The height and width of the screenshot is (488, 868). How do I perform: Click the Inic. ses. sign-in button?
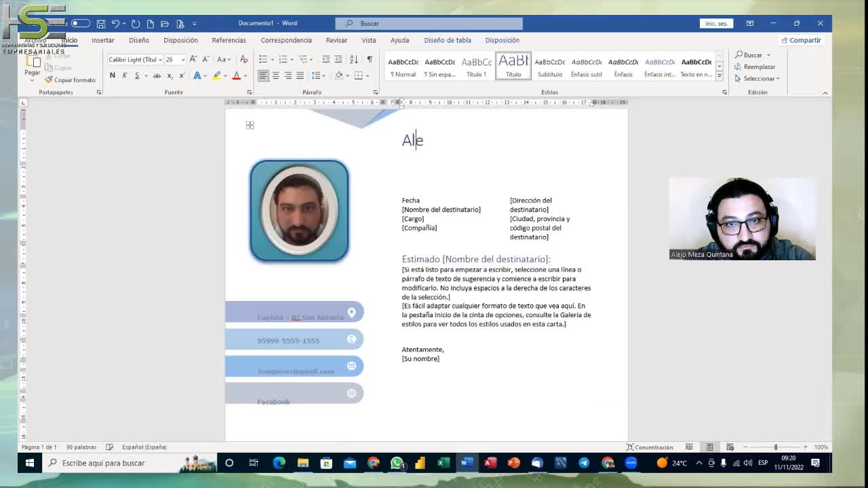tap(716, 23)
